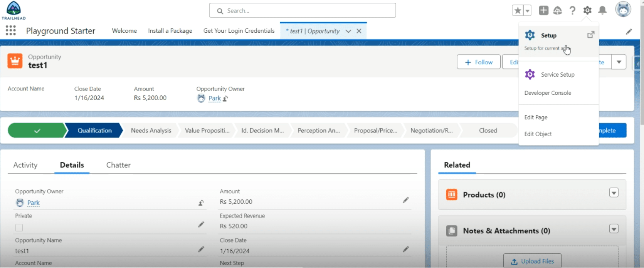Close the test1 Opportunity tab
The image size is (644, 268).
[359, 31]
